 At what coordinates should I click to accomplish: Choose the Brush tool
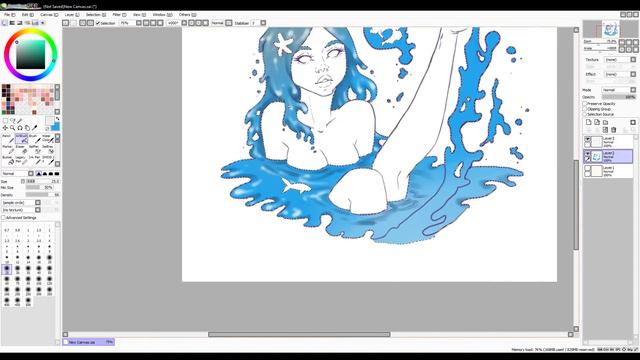pyautogui.click(x=34, y=139)
